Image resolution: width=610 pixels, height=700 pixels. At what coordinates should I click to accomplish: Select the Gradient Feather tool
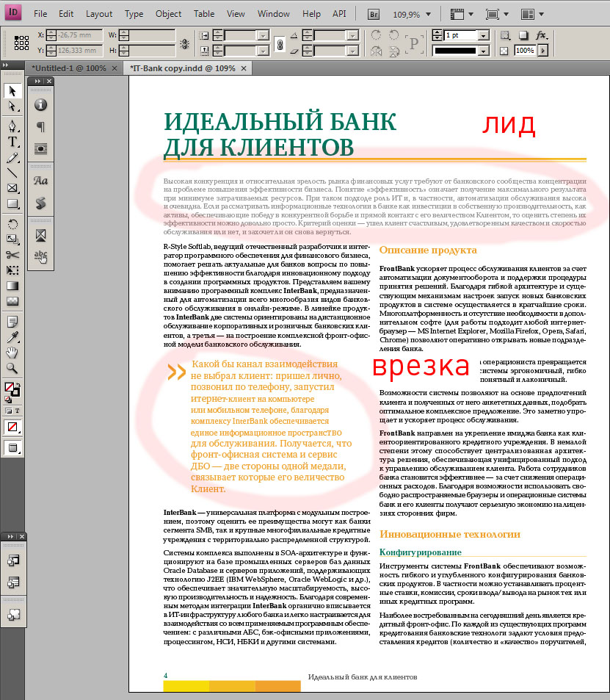coord(12,301)
